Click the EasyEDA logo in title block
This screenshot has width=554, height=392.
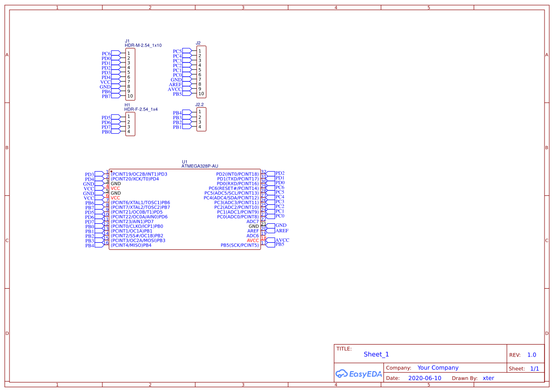[x=359, y=374]
